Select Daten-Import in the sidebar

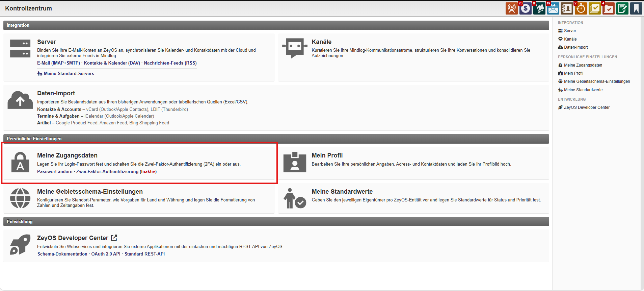[x=576, y=47]
